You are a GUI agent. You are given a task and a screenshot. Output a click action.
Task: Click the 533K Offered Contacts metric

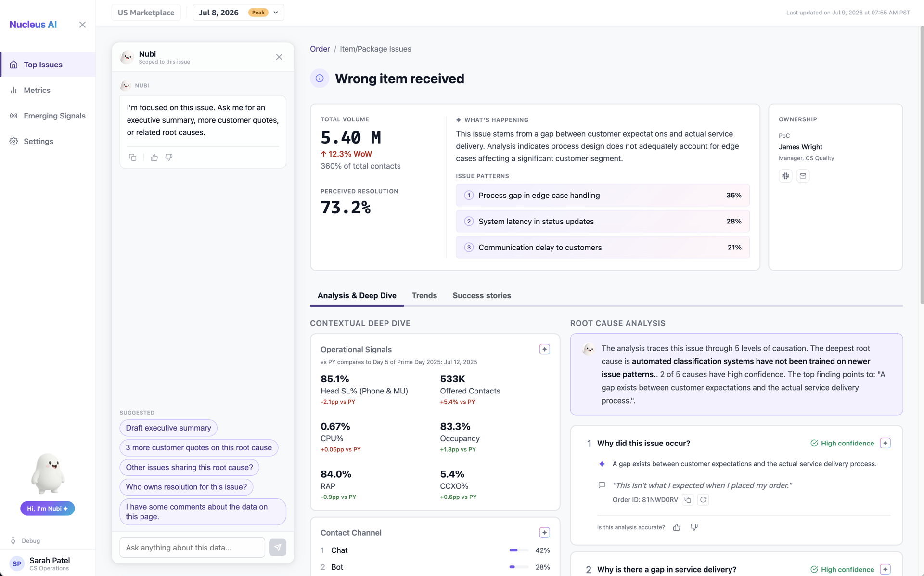tap(470, 389)
